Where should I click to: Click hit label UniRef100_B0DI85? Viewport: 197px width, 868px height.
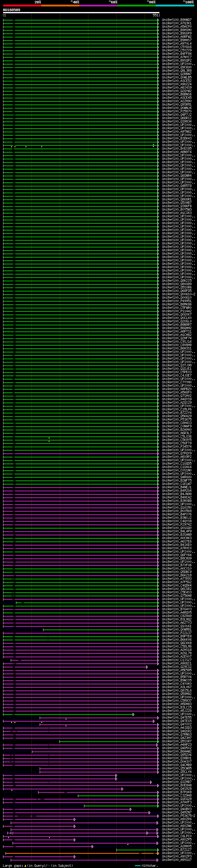pos(176,149)
